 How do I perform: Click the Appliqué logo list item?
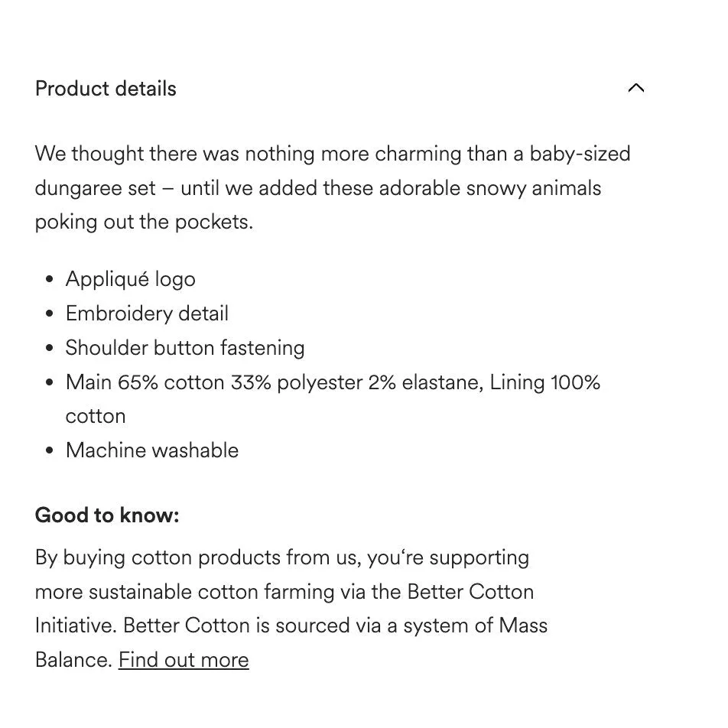coord(130,279)
